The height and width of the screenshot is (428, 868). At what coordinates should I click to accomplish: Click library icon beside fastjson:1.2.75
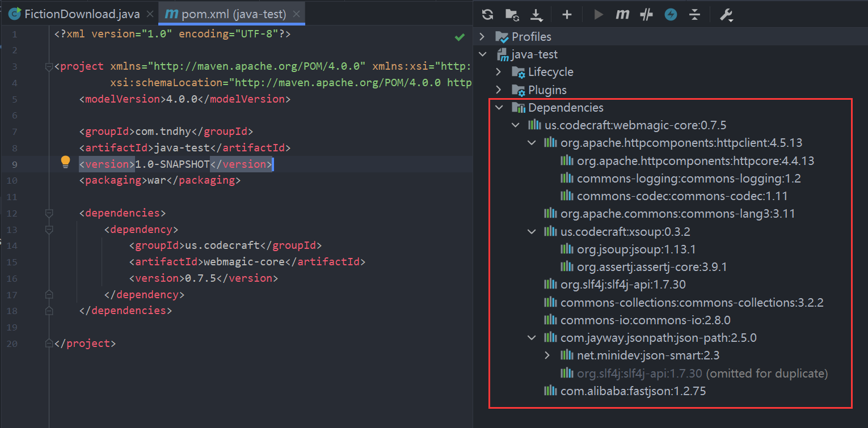[x=550, y=391]
